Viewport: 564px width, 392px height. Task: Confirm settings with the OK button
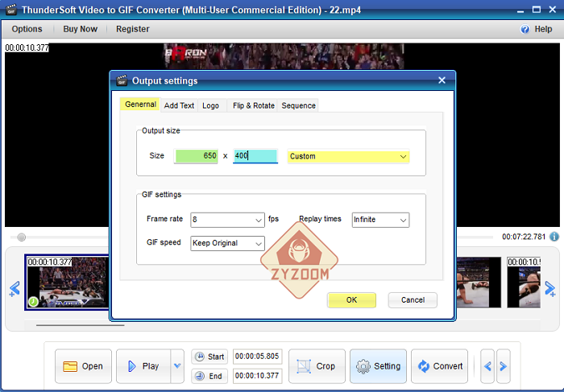click(352, 300)
